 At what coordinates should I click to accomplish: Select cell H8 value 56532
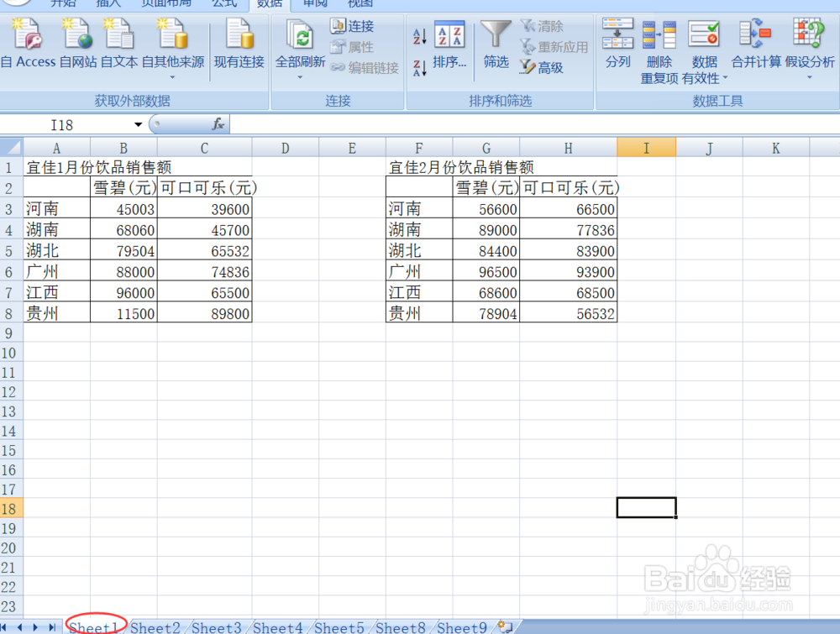click(x=568, y=314)
